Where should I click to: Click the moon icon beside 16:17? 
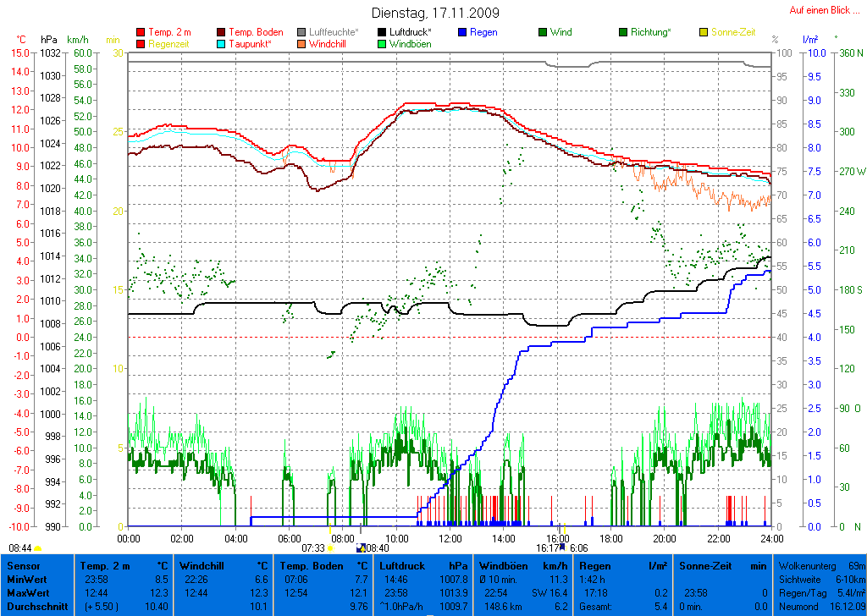(561, 547)
